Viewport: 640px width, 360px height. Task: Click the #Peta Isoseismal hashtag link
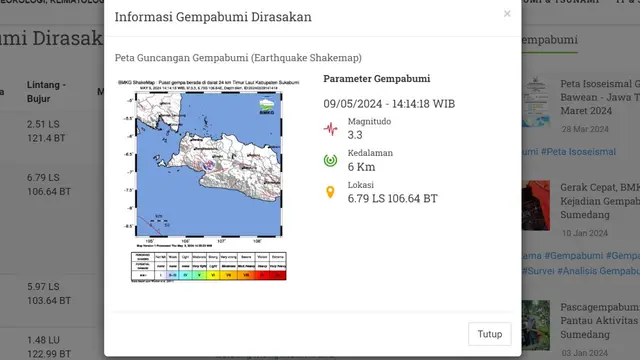point(578,152)
